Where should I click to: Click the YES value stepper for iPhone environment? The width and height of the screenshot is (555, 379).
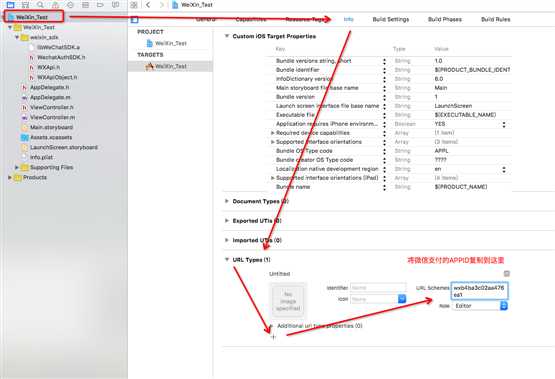(x=504, y=124)
